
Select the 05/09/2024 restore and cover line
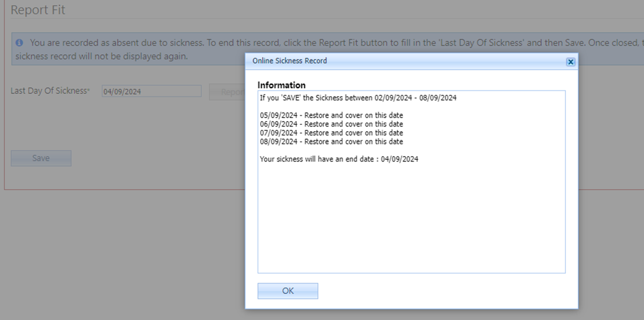pos(331,116)
